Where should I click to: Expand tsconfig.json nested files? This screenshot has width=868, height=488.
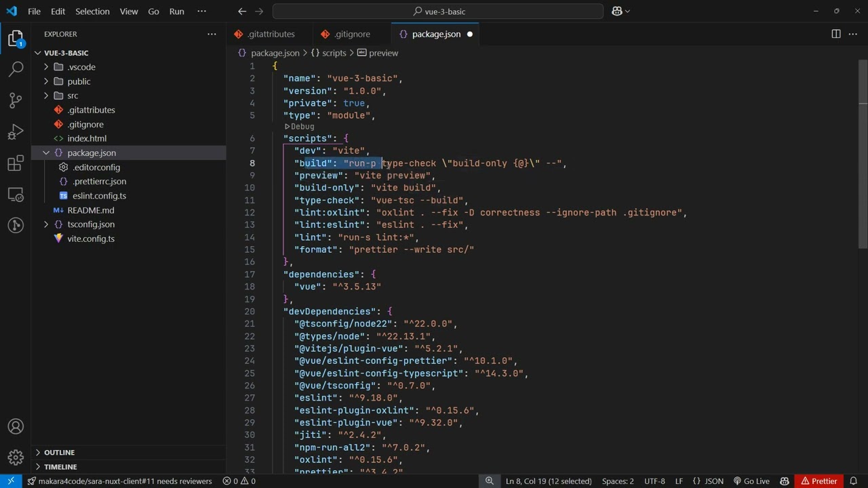click(46, 224)
